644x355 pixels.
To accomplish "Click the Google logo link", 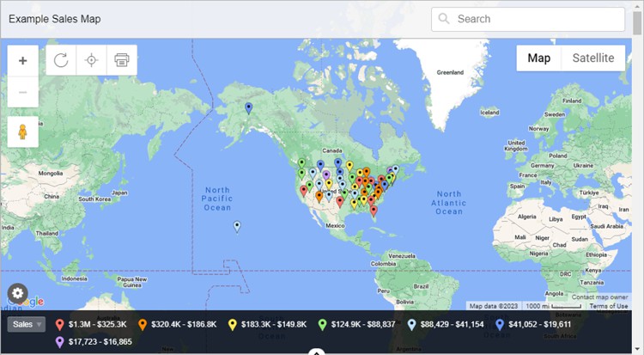I will 33,302.
